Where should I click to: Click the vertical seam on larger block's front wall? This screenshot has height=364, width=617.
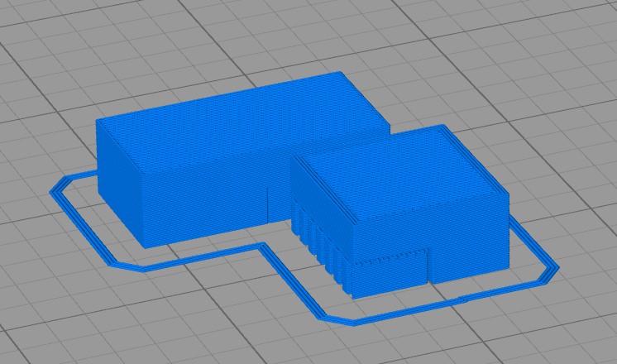click(x=269, y=204)
